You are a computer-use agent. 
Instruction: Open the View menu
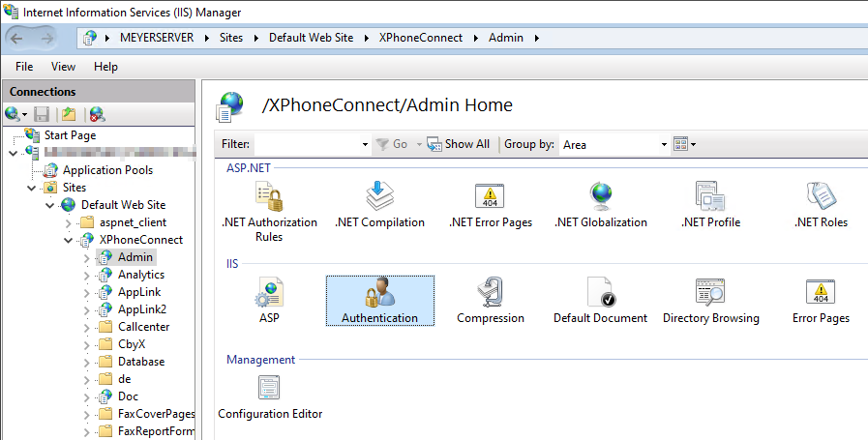(63, 67)
